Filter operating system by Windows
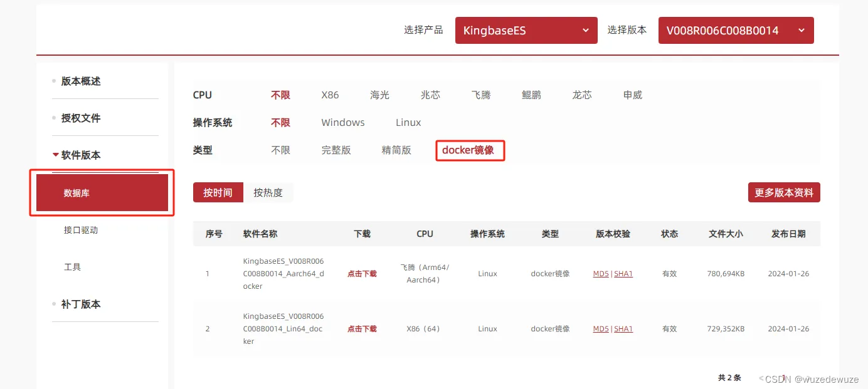This screenshot has width=868, height=389. (x=343, y=123)
